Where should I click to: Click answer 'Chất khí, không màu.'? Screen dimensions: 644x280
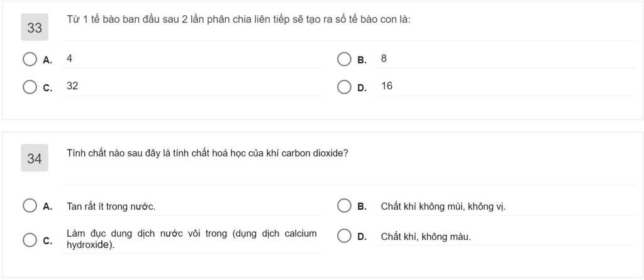pyautogui.click(x=426, y=237)
